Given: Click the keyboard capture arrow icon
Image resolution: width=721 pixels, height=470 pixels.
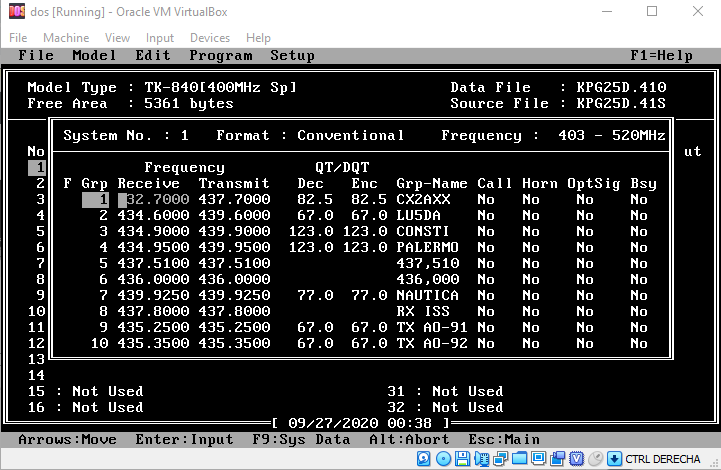Looking at the screenshot, I should click(612, 459).
